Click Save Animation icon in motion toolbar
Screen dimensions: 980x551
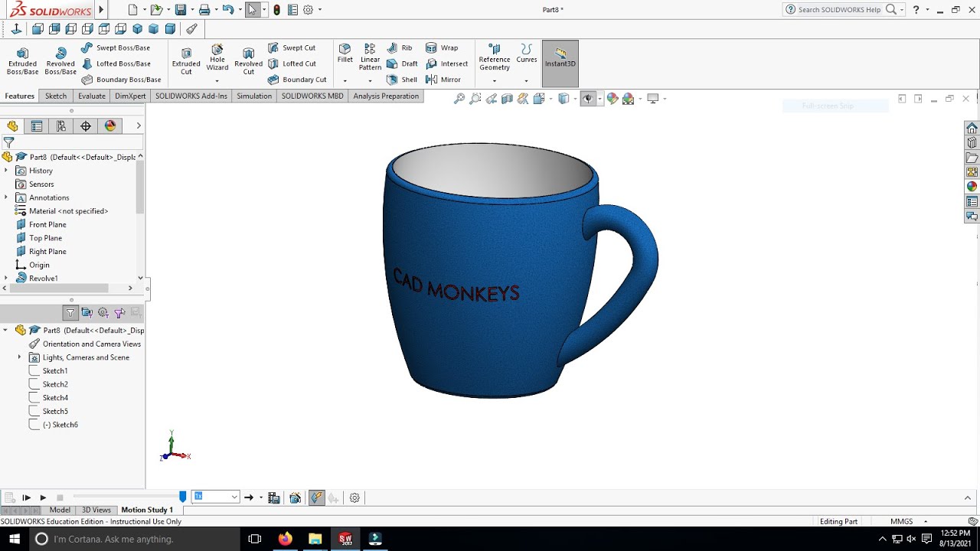[274, 497]
